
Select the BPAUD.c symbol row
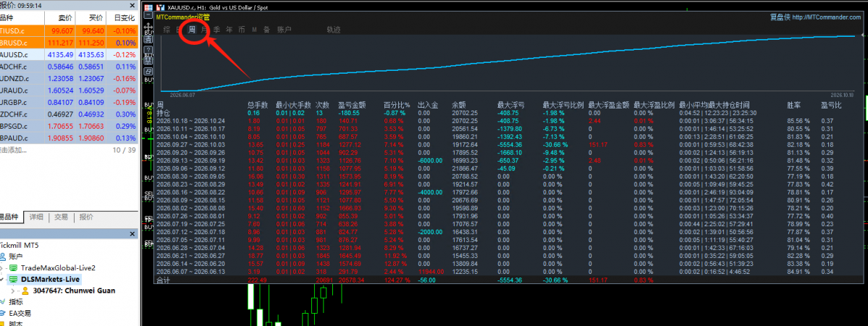click(69, 138)
